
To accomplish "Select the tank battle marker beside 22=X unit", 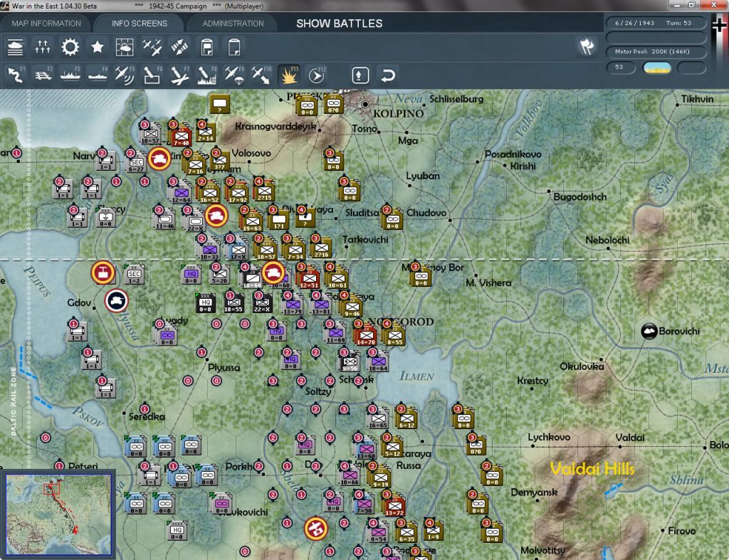I will click(216, 216).
